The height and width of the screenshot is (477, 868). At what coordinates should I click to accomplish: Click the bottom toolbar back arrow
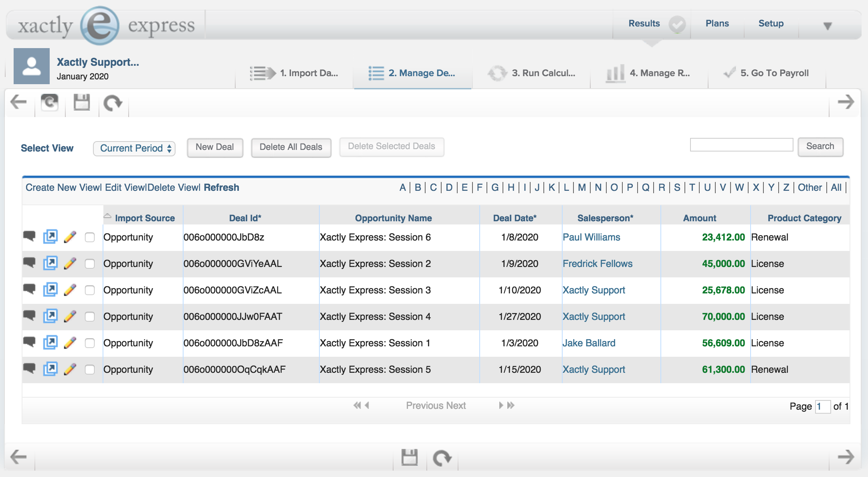(18, 457)
